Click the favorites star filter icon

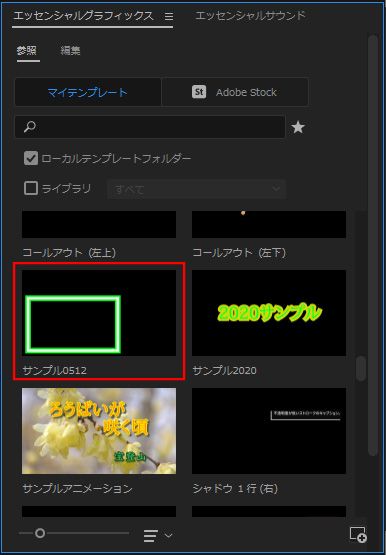click(298, 127)
